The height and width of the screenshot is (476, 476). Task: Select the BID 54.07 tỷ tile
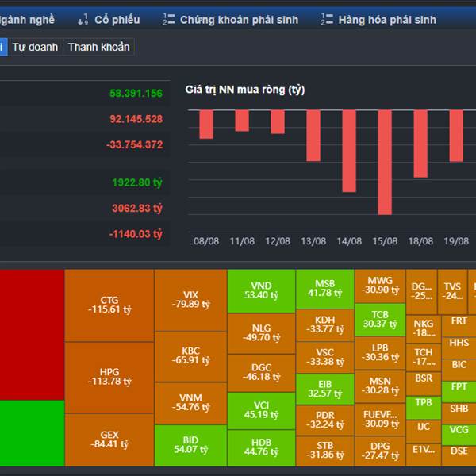[x=190, y=445]
